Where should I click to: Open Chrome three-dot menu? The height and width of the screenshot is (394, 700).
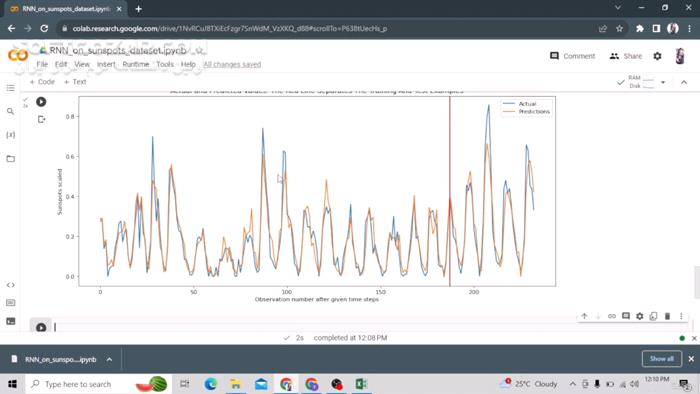tap(690, 29)
